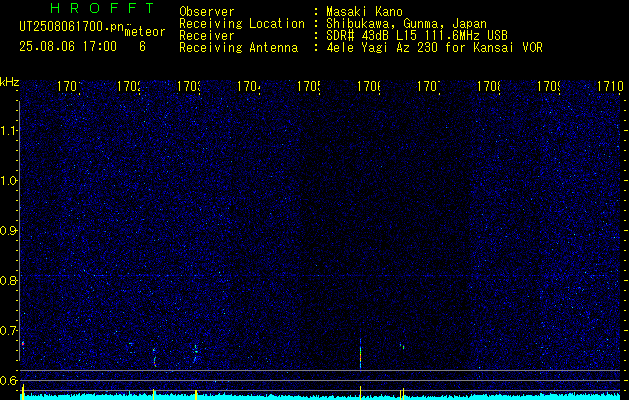This screenshot has width=629, height=400.
Task: Click the 1704 time axis label
Action: click(249, 86)
